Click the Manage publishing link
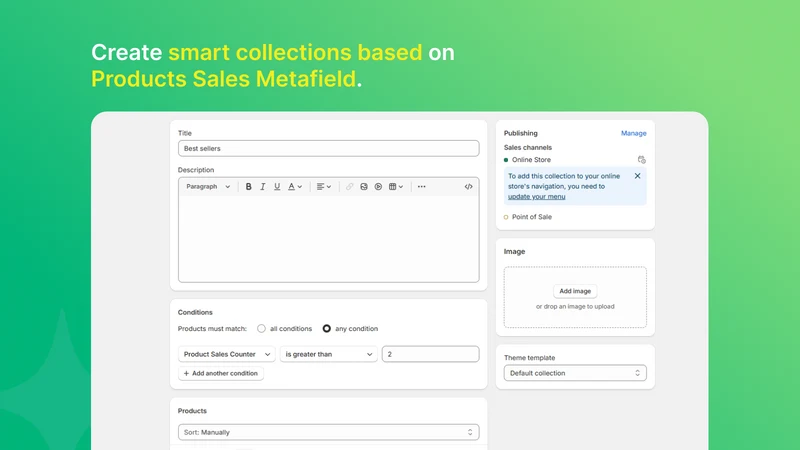The height and width of the screenshot is (450, 800). [x=634, y=133]
